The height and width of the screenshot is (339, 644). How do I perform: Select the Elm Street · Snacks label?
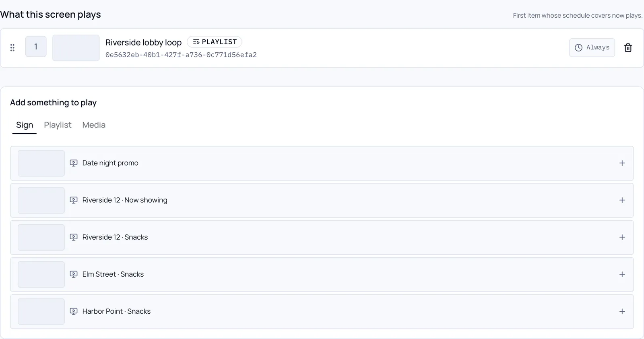[x=113, y=274]
